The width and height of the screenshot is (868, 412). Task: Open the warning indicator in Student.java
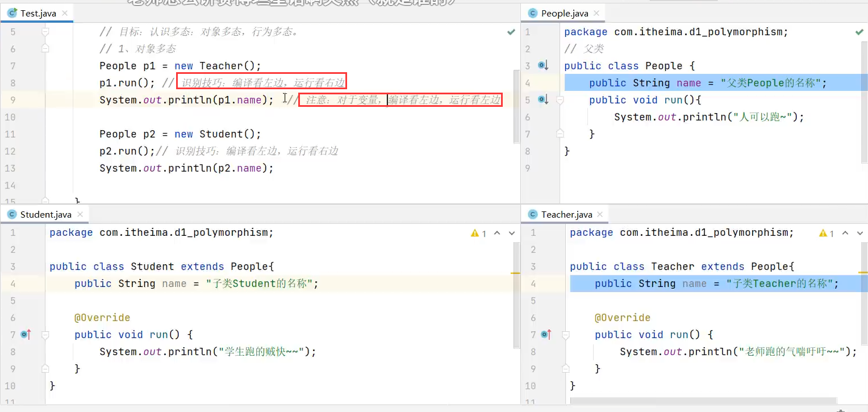[478, 233]
